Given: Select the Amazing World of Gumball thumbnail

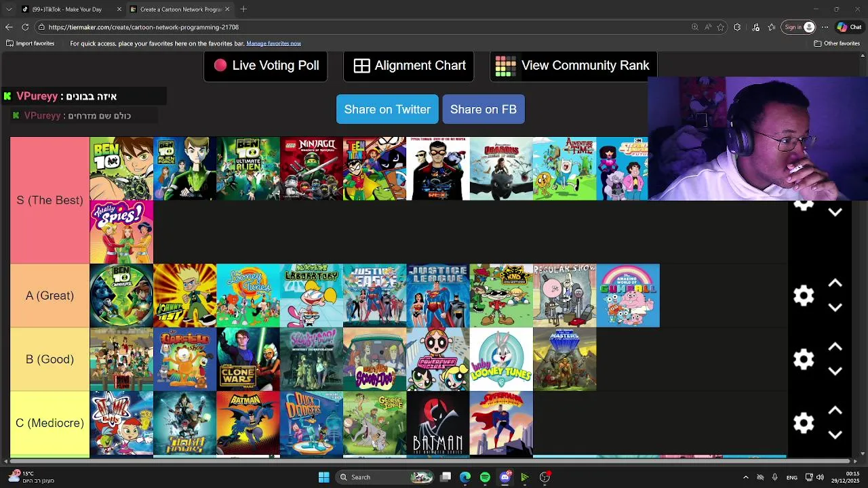Looking at the screenshot, I should click(x=628, y=296).
